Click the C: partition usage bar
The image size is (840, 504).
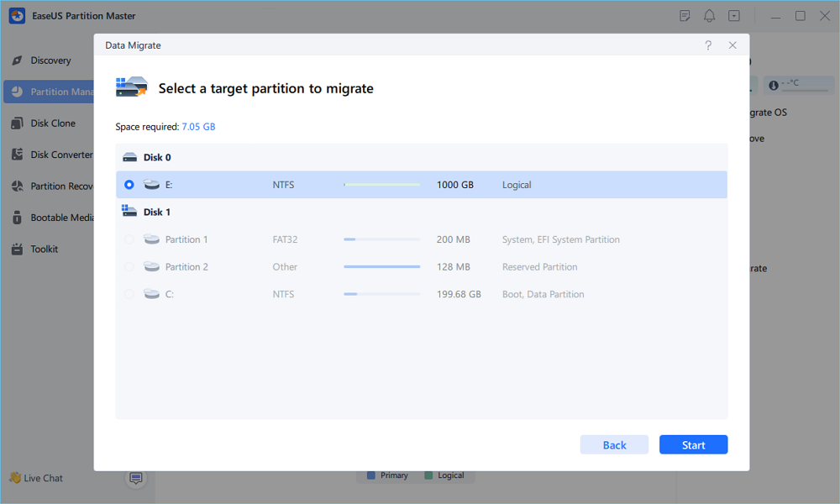pyautogui.click(x=382, y=294)
